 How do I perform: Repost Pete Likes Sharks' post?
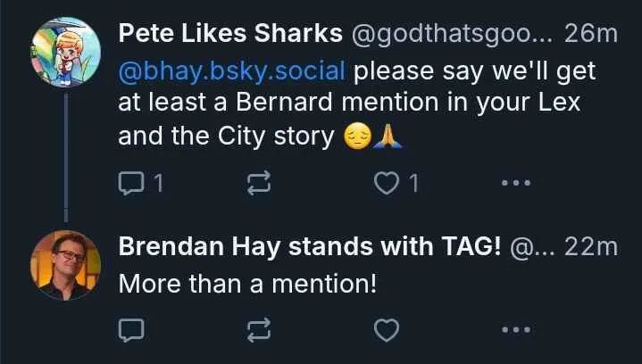pyautogui.click(x=258, y=185)
